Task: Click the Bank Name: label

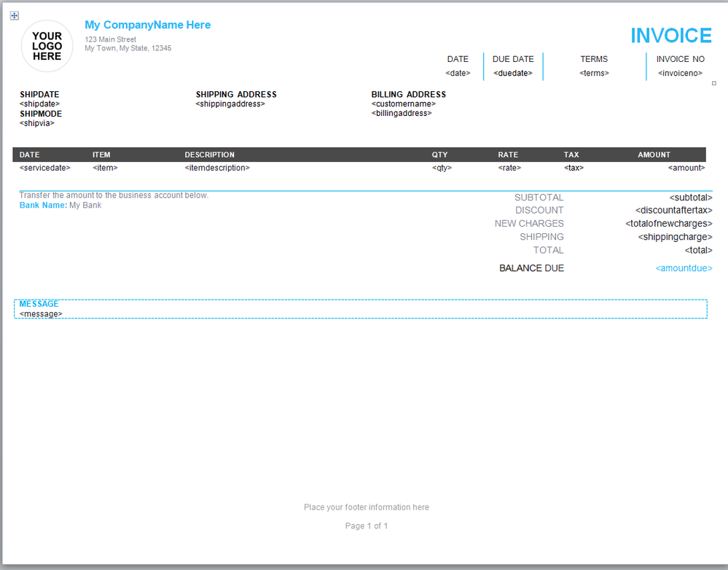Action: (x=43, y=206)
